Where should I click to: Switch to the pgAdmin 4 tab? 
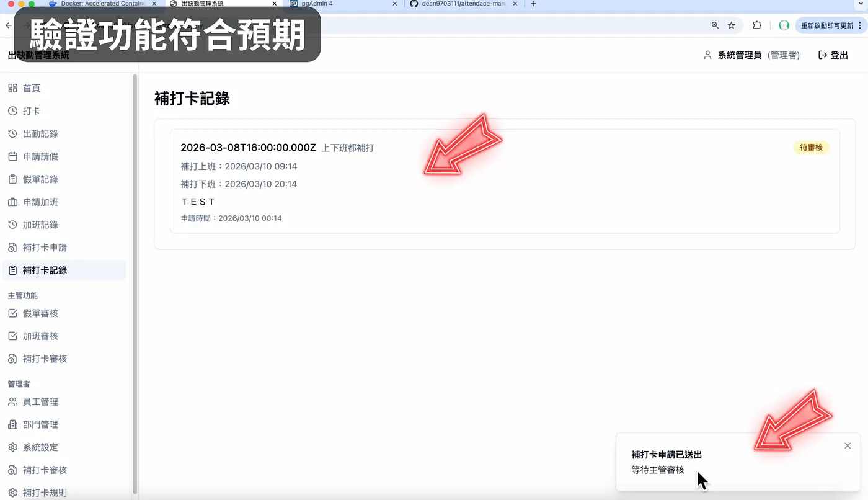point(343,4)
